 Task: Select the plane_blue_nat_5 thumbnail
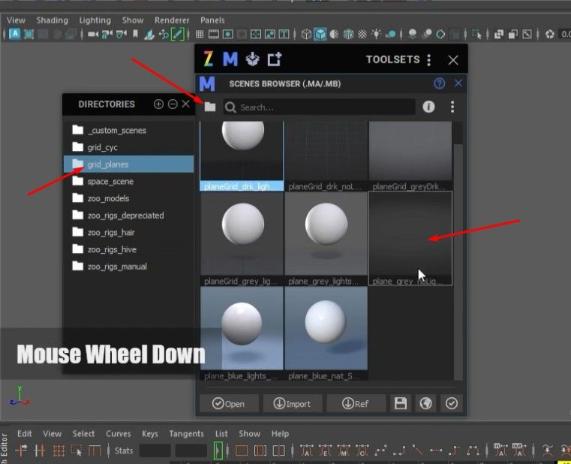326,333
